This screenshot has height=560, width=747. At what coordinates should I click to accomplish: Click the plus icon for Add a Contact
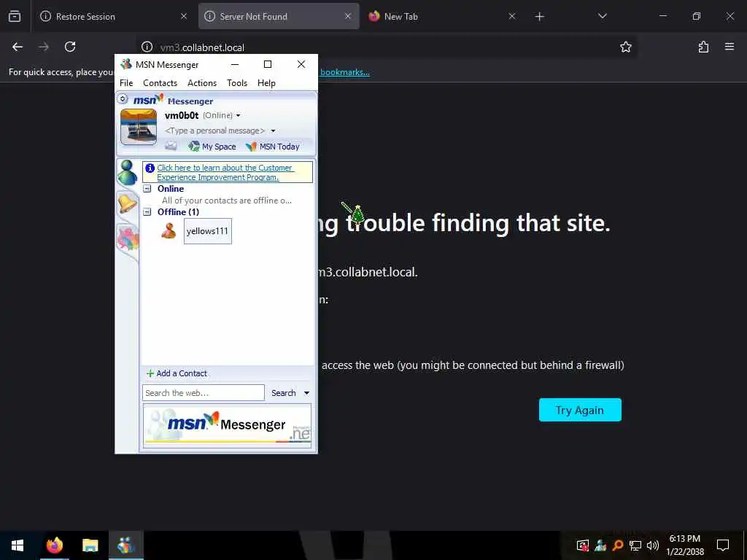pyautogui.click(x=150, y=373)
